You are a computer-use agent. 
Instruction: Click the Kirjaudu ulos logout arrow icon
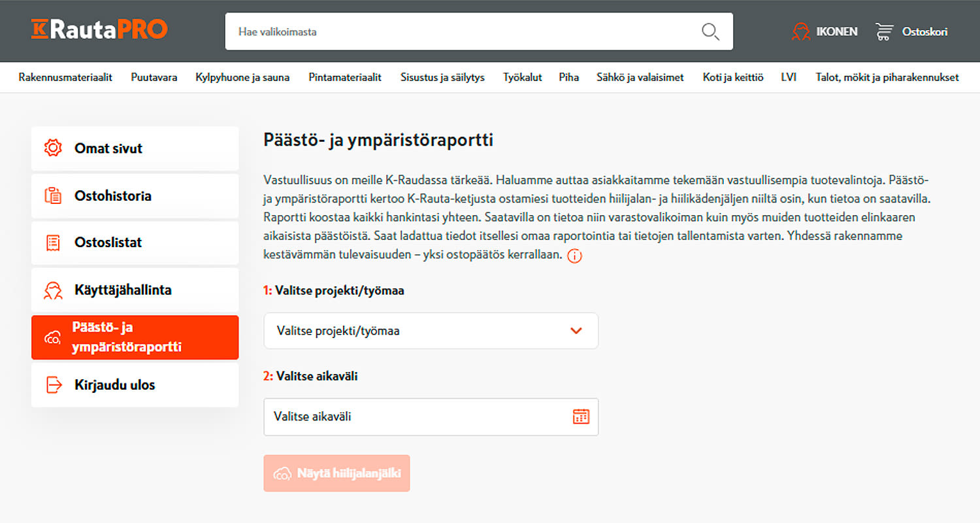pos(54,384)
